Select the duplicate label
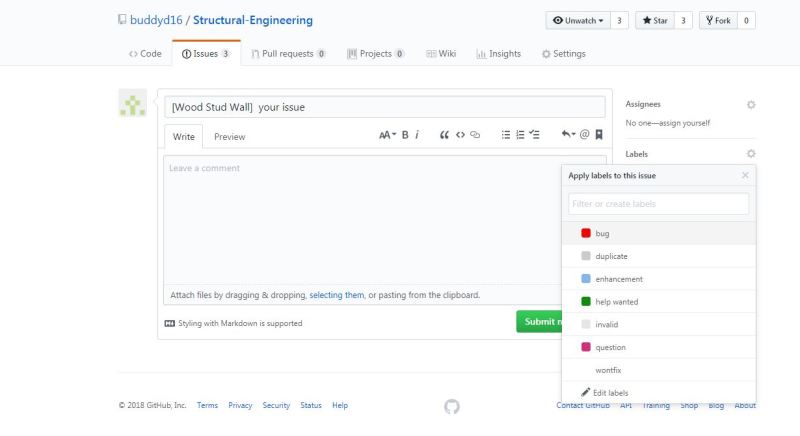800x436 pixels. (x=659, y=256)
